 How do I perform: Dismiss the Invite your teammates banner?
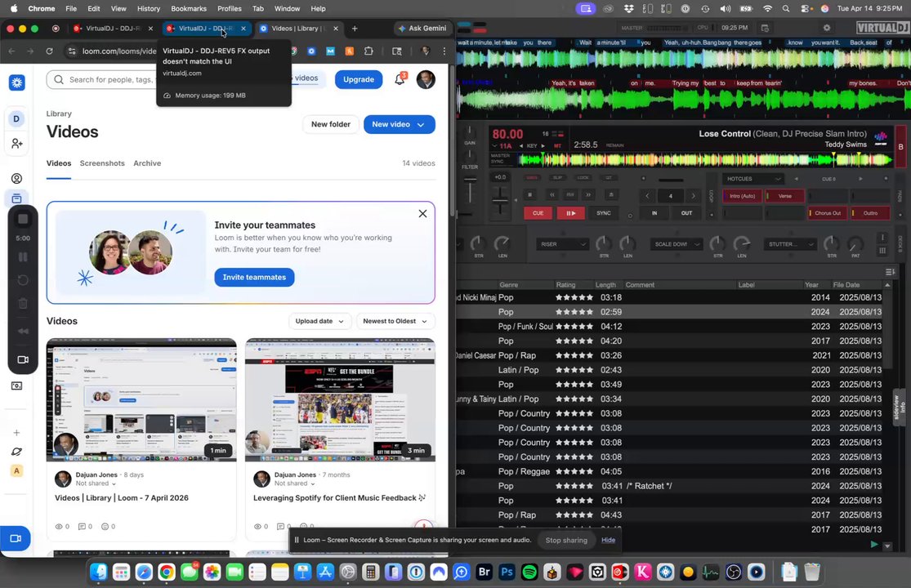422,214
